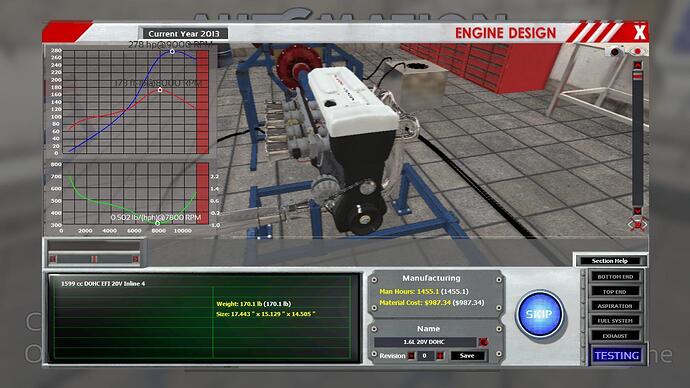
Task: Save the engine revision
Action: tap(467, 355)
